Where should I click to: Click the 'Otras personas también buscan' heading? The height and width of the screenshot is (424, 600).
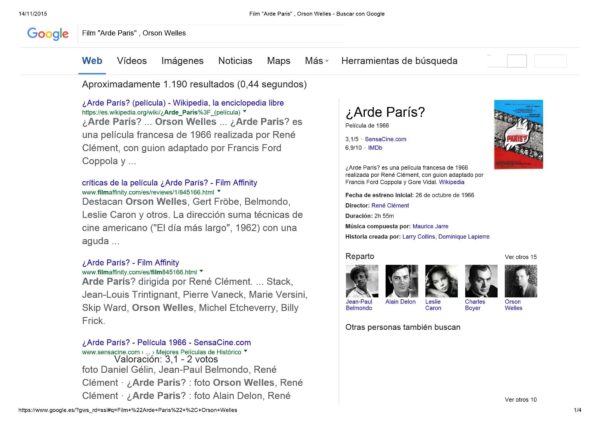pyautogui.click(x=403, y=327)
